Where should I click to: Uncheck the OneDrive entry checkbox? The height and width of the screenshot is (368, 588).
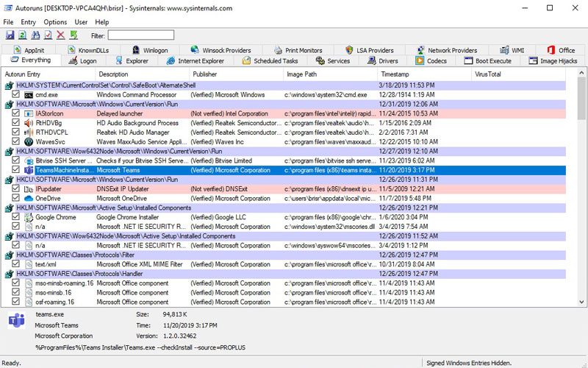[15, 197]
